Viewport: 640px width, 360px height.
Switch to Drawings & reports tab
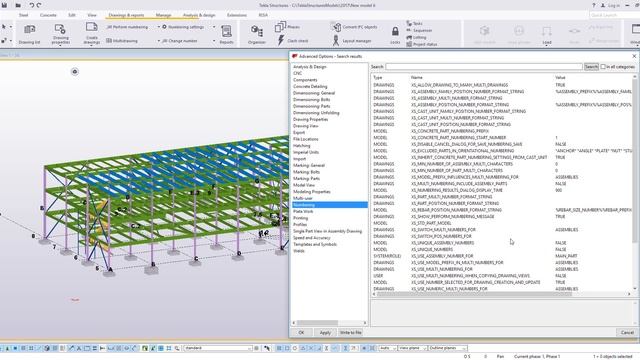point(126,15)
